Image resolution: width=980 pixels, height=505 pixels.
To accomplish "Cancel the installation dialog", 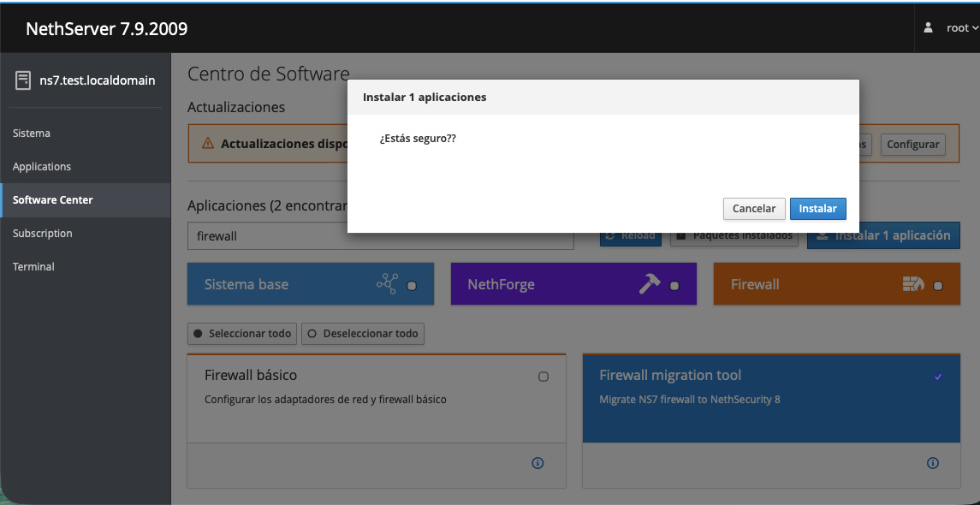I will click(x=753, y=209).
